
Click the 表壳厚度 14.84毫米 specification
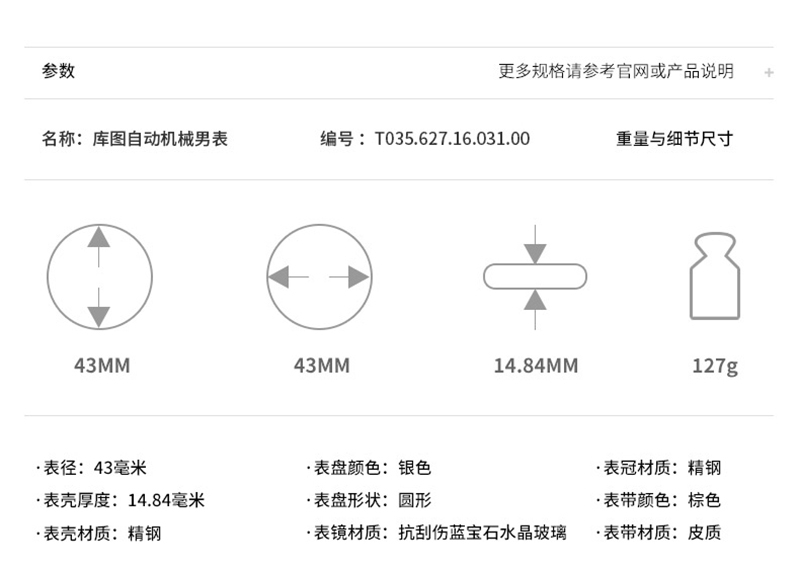(x=122, y=500)
